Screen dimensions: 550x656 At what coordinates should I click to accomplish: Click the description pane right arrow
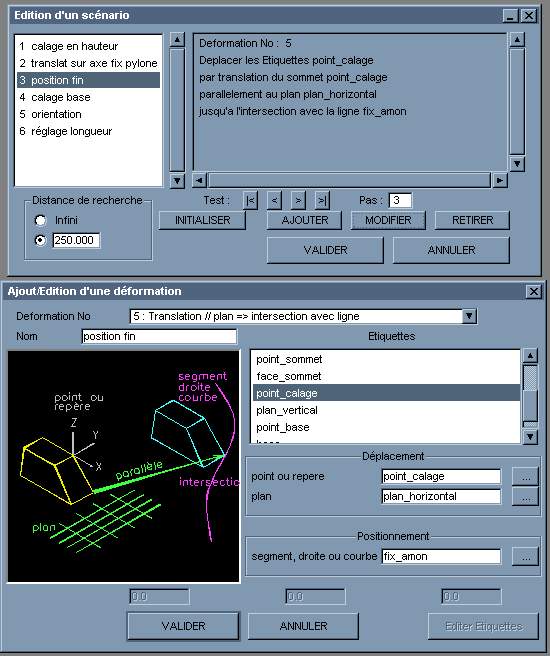click(499, 180)
